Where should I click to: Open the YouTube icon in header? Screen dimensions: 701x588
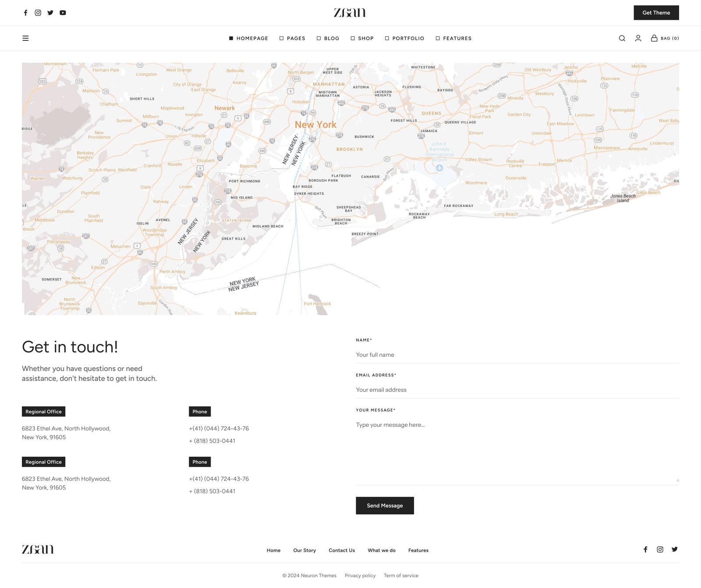pyautogui.click(x=63, y=13)
